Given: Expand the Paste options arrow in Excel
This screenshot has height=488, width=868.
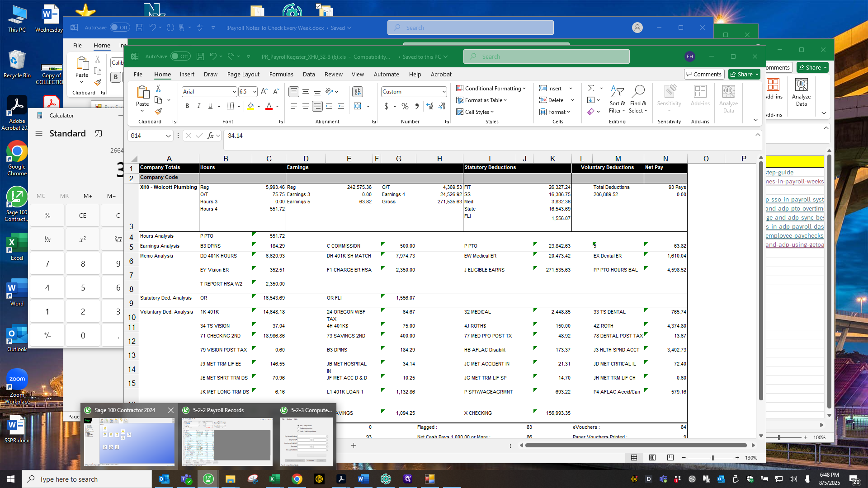Looking at the screenshot, I should click(142, 111).
